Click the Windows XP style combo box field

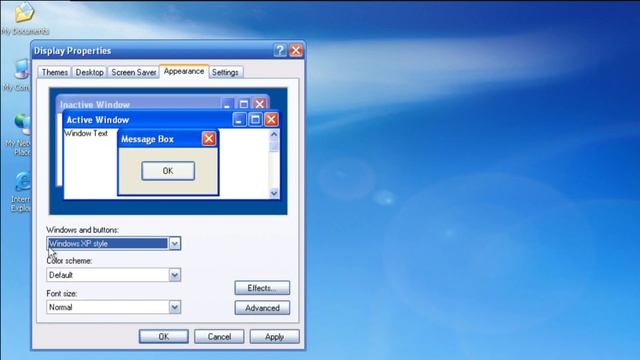[107, 244]
